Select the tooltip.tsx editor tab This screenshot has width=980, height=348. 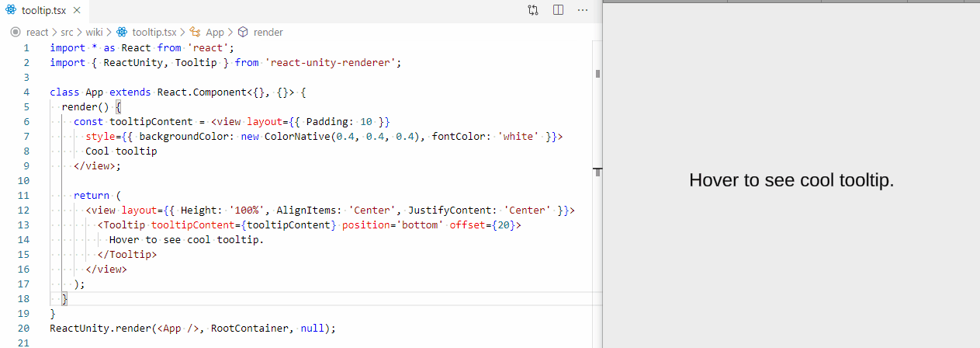point(43,10)
